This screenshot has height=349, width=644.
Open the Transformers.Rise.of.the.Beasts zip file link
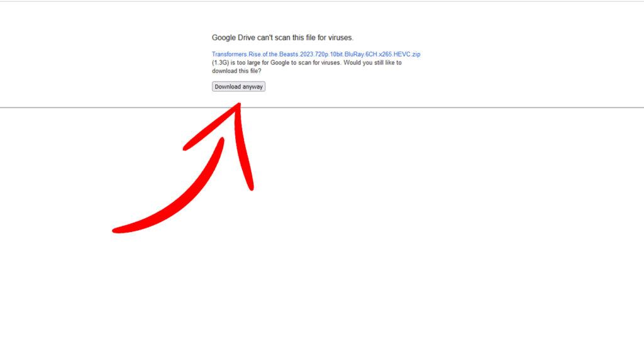(316, 54)
